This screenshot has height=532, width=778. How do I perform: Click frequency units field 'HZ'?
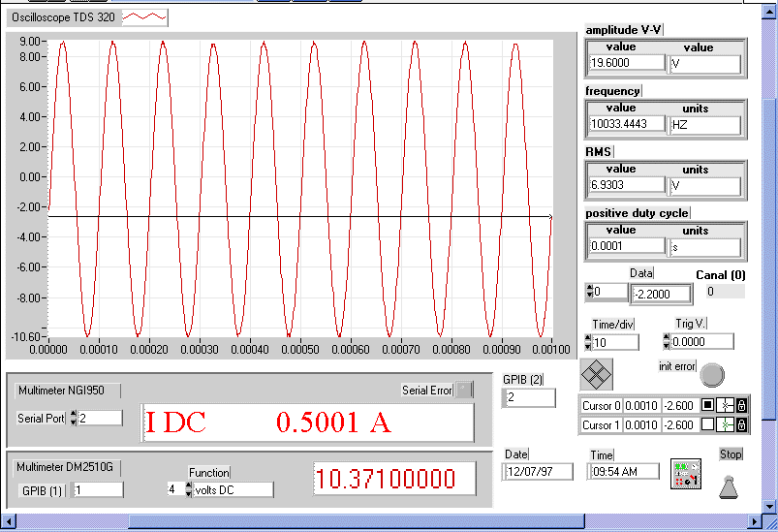coord(704,125)
